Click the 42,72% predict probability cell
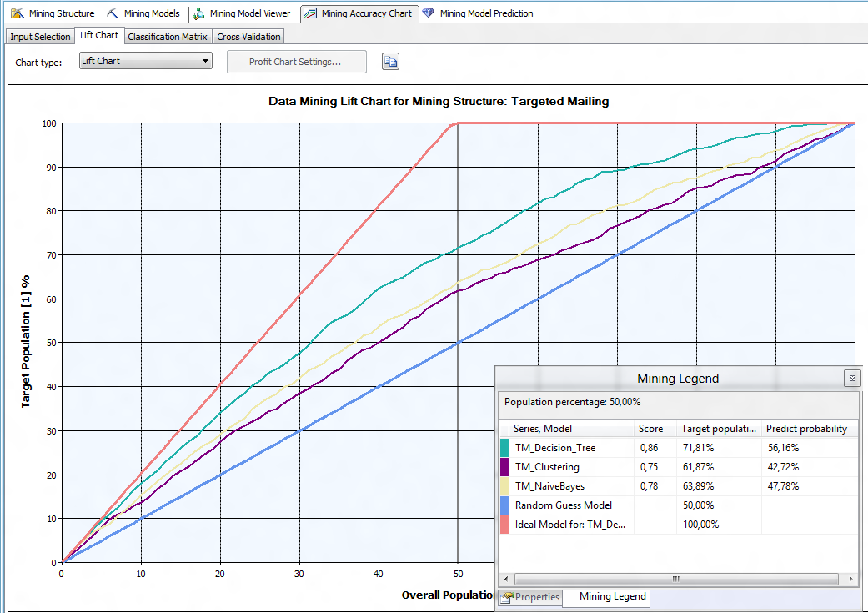 coord(783,467)
